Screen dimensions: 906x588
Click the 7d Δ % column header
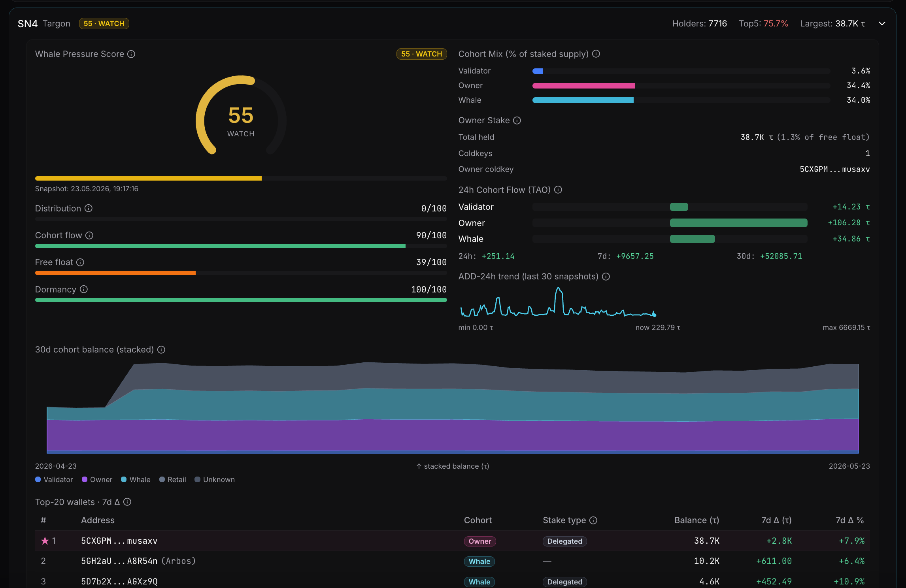(x=849, y=520)
